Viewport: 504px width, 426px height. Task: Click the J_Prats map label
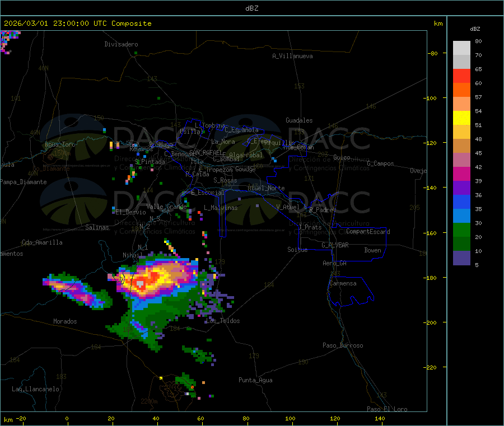pyautogui.click(x=310, y=227)
